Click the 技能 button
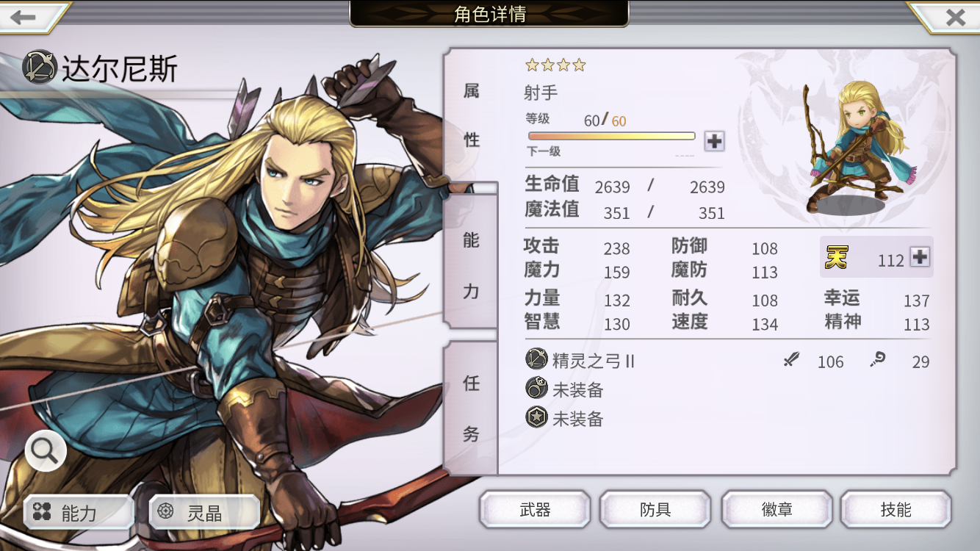The width and height of the screenshot is (980, 551). coord(896,510)
